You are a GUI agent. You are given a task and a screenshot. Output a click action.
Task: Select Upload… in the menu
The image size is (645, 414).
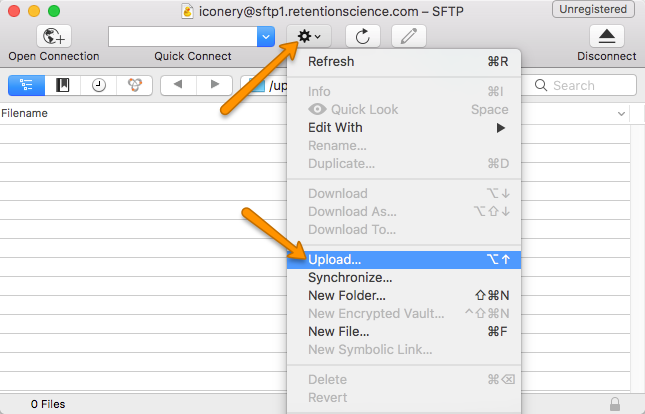tap(404, 260)
